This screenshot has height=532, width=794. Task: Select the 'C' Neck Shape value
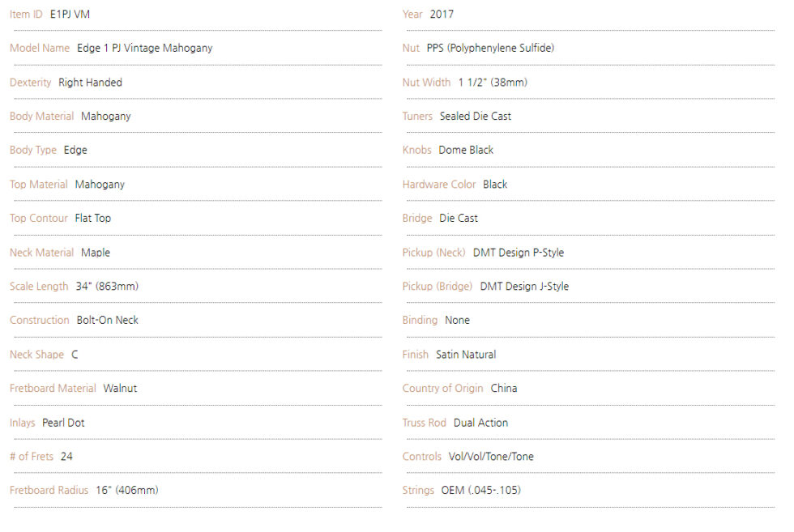pos(75,355)
